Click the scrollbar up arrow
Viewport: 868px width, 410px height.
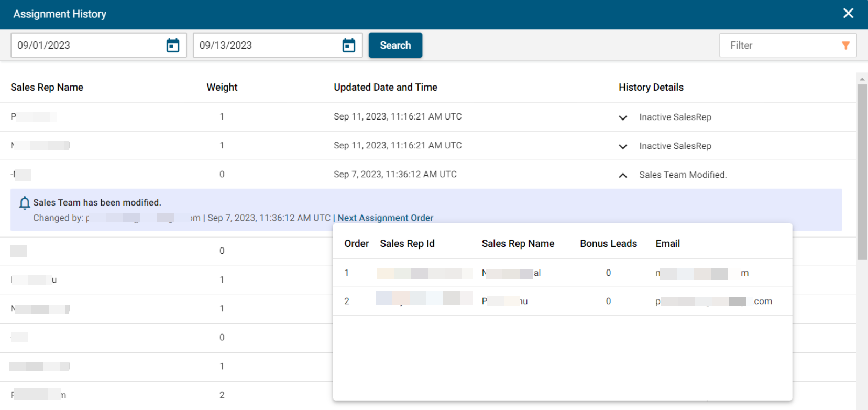pos(862,79)
